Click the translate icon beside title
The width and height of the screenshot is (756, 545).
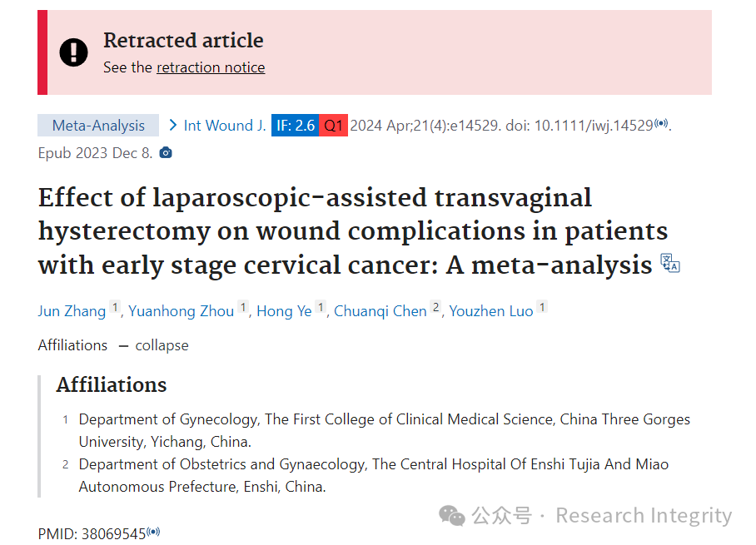pyautogui.click(x=669, y=263)
